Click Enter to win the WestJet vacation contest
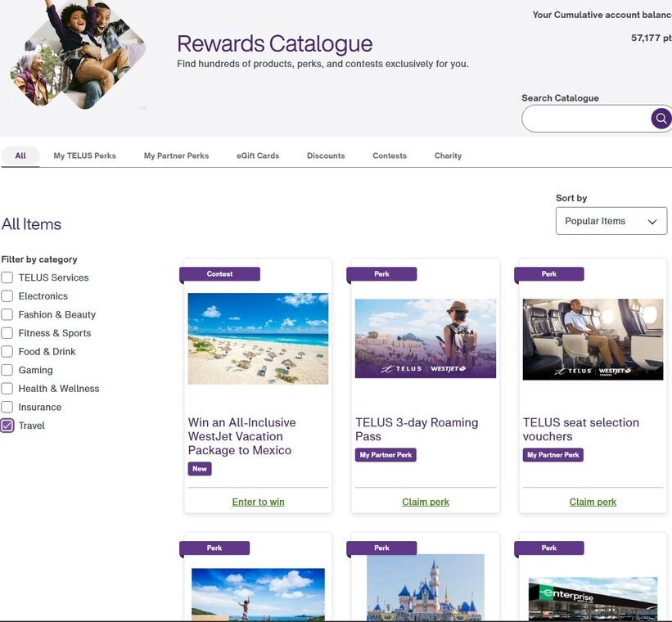This screenshot has width=672, height=622. (258, 501)
